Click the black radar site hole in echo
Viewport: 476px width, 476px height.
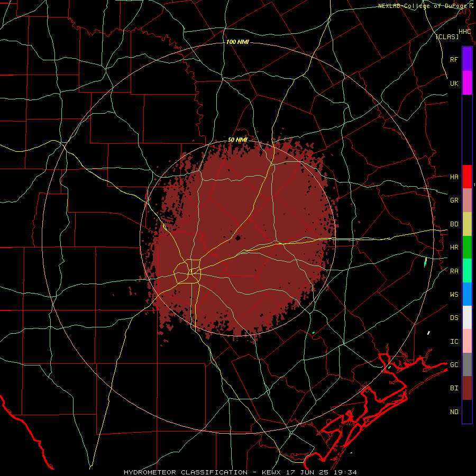(237, 238)
